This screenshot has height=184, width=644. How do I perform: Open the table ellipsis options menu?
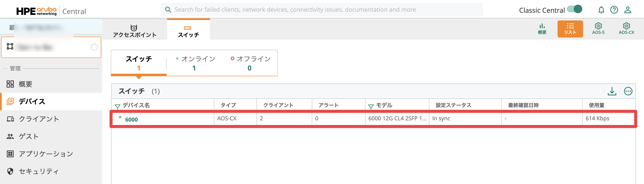click(628, 91)
